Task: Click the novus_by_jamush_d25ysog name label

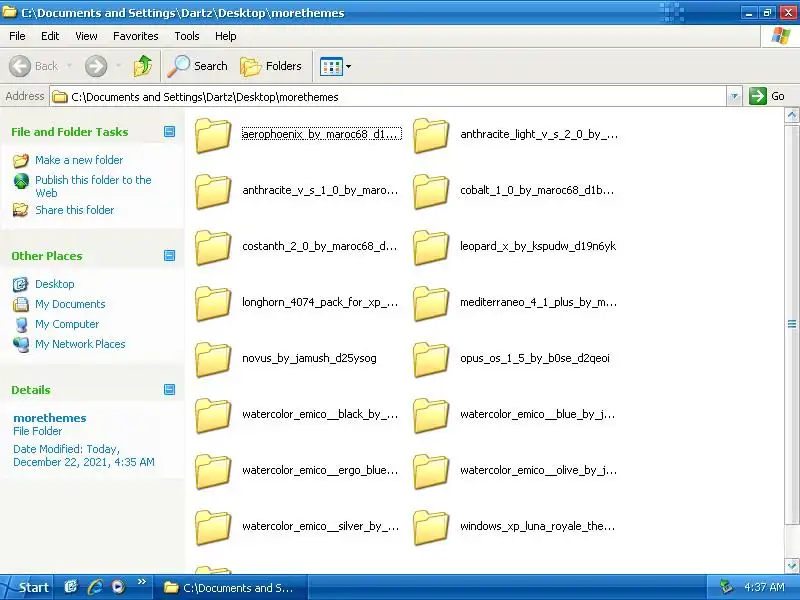Action: tap(309, 358)
